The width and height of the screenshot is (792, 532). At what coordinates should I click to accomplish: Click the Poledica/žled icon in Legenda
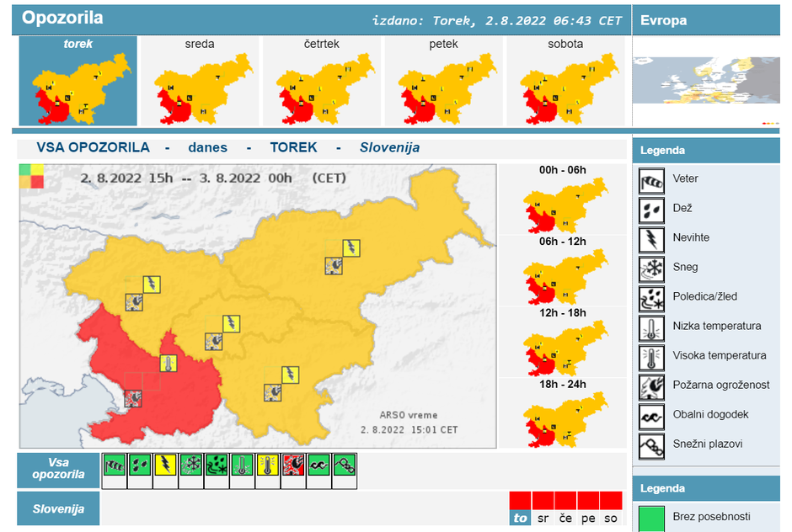tap(651, 297)
